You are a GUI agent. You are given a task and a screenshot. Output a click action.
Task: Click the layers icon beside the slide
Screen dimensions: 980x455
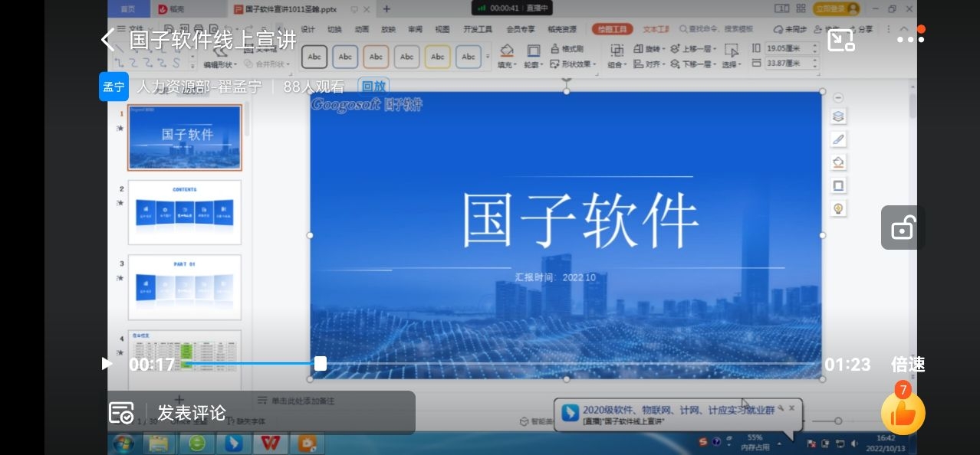[x=838, y=116]
